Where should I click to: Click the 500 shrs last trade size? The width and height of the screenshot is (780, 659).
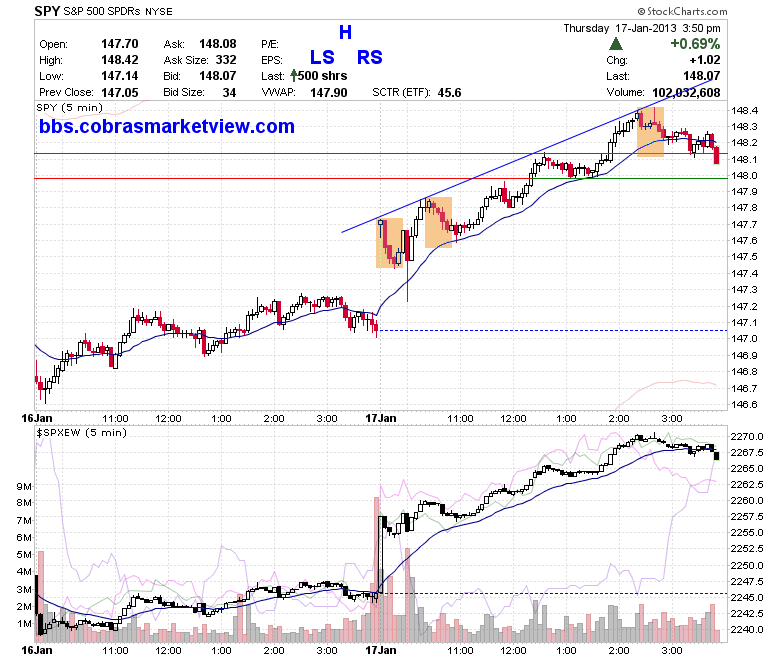pos(322,76)
